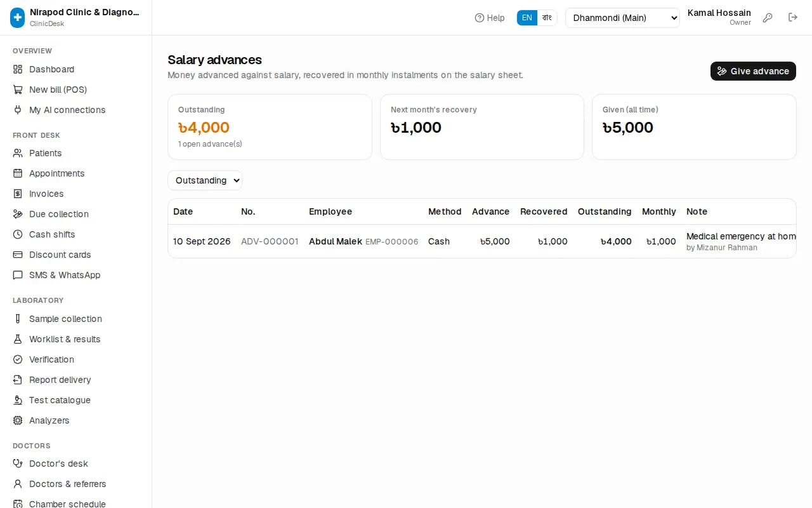Click the Given (all time) card amount
The width and height of the screenshot is (812, 508).
click(x=628, y=128)
